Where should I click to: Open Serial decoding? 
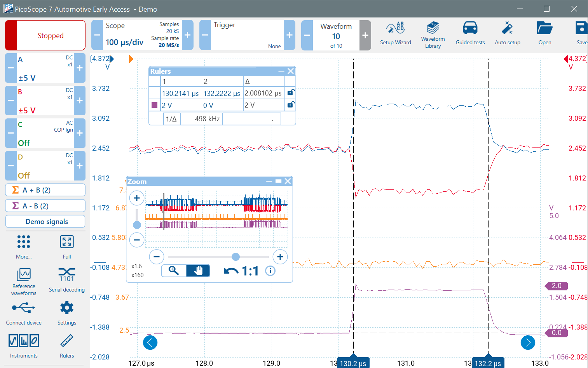pos(67,279)
